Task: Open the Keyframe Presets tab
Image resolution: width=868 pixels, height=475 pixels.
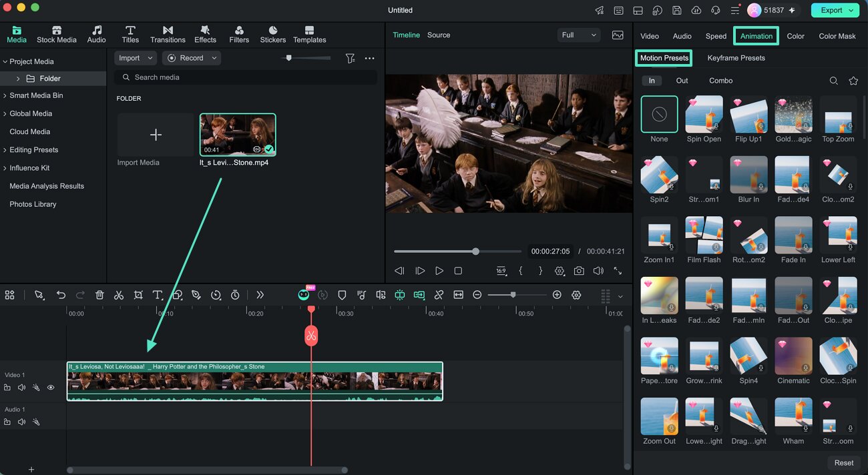Action: pyautogui.click(x=736, y=58)
